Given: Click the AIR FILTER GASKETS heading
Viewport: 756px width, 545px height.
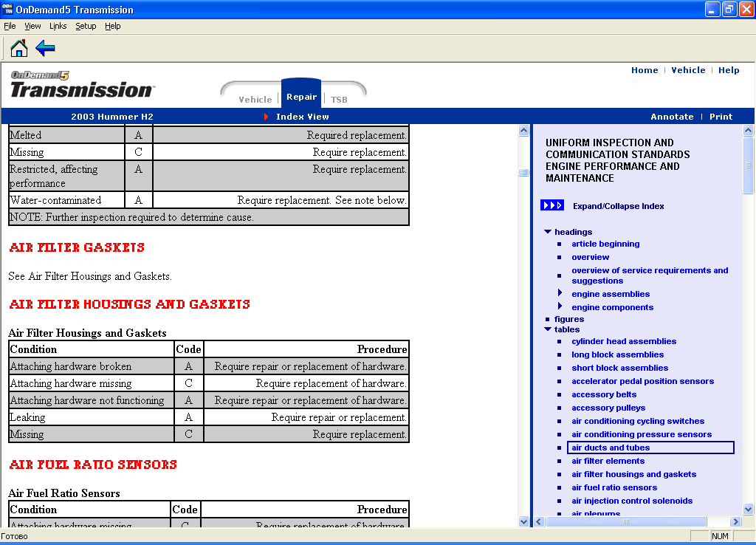Looking at the screenshot, I should tap(77, 247).
